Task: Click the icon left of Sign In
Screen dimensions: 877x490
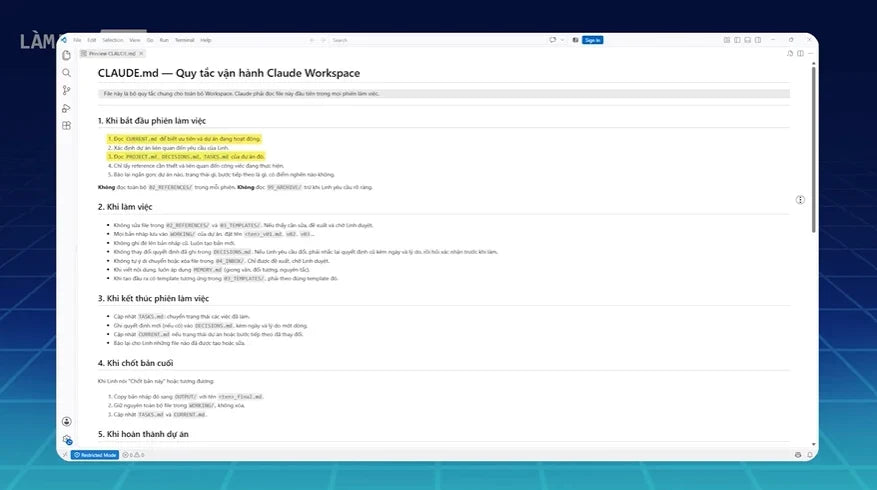Action: click(x=575, y=40)
